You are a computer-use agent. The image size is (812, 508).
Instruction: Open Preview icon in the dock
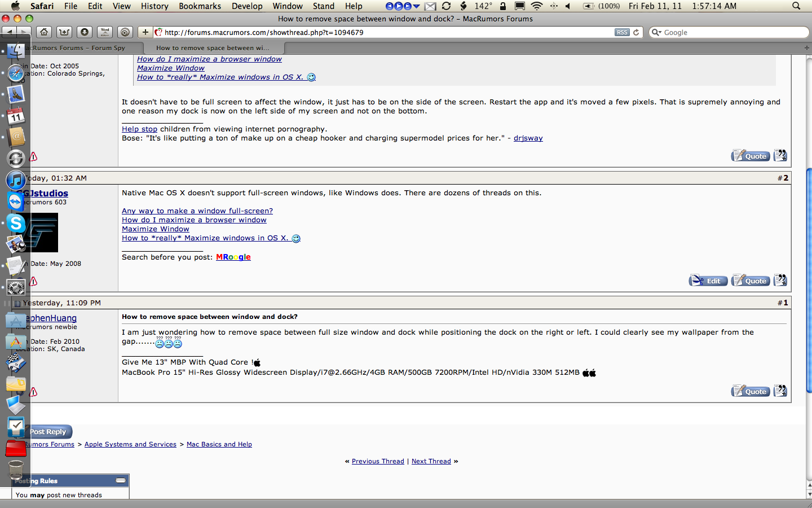(x=16, y=244)
